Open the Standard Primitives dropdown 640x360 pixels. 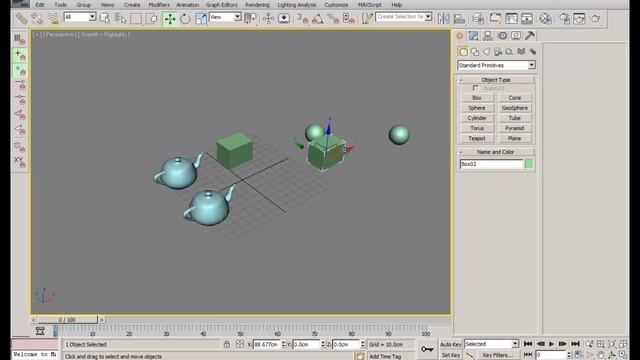click(x=496, y=65)
